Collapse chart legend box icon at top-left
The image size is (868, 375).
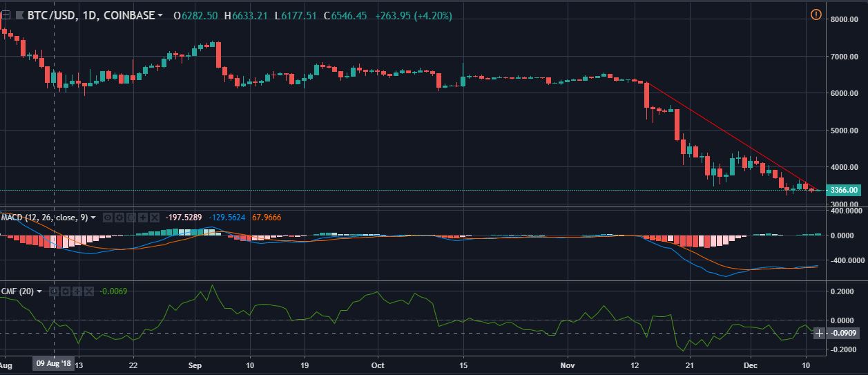[x=6, y=15]
